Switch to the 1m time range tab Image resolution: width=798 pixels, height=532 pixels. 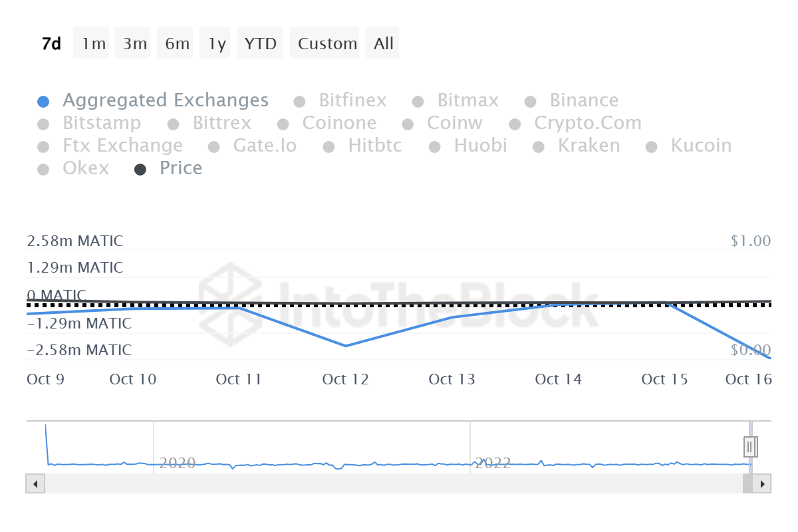91,43
